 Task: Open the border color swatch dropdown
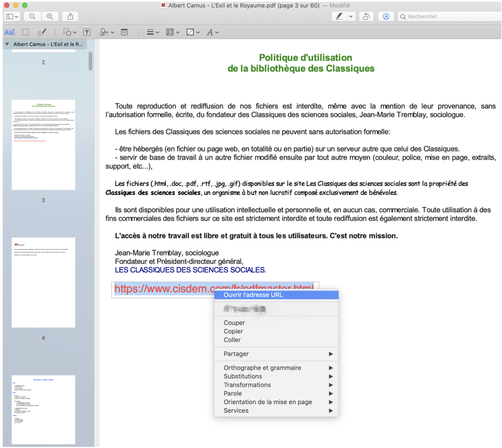point(172,33)
